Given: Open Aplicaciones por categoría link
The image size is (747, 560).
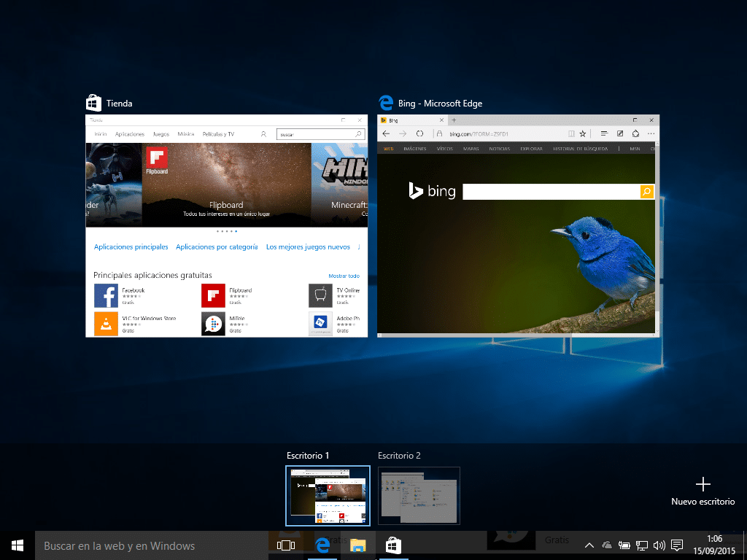Looking at the screenshot, I should [217, 246].
